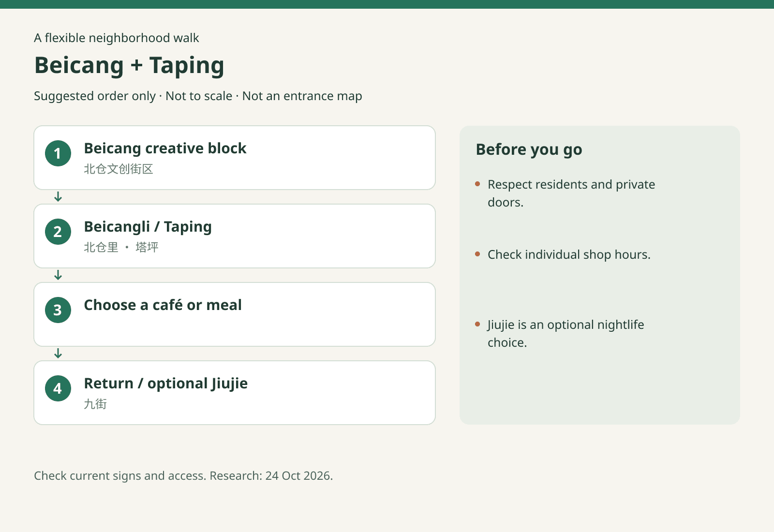Select the Return / optional Jiujie heading
This screenshot has width=774, height=532.
[x=165, y=384]
